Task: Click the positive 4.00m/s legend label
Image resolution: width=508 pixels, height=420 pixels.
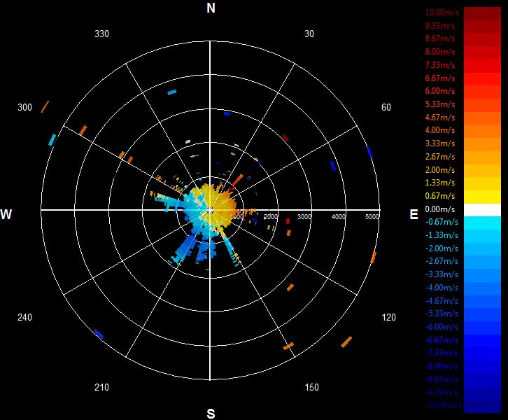Action: pos(440,130)
